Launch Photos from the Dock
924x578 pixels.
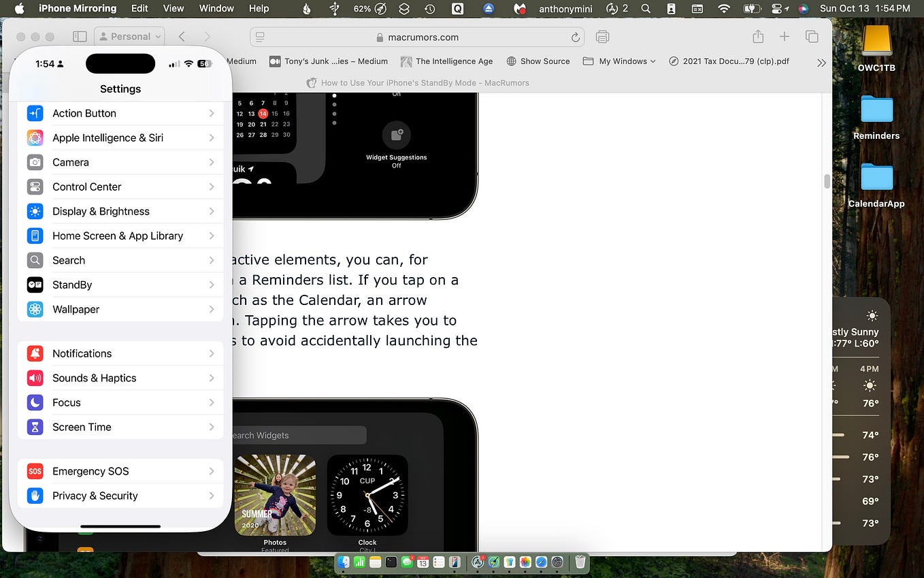point(525,562)
